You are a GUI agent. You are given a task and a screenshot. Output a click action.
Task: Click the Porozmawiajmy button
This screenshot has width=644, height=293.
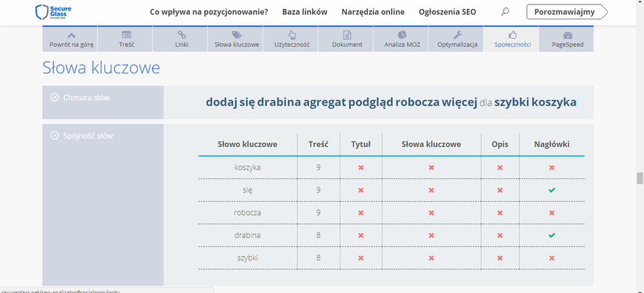pyautogui.click(x=567, y=12)
